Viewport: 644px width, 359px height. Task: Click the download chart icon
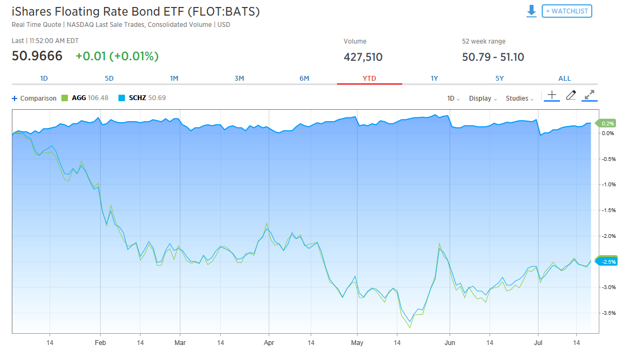point(531,11)
